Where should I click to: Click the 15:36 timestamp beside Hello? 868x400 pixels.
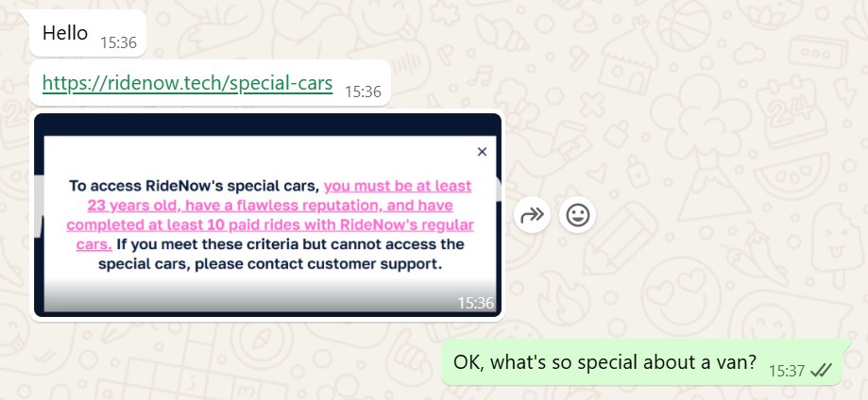pyautogui.click(x=118, y=43)
